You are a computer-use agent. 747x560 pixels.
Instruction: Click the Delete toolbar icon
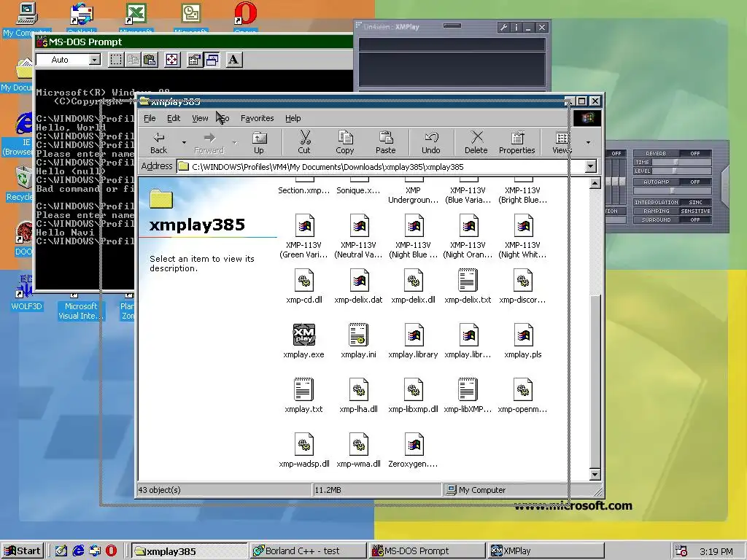[476, 142]
